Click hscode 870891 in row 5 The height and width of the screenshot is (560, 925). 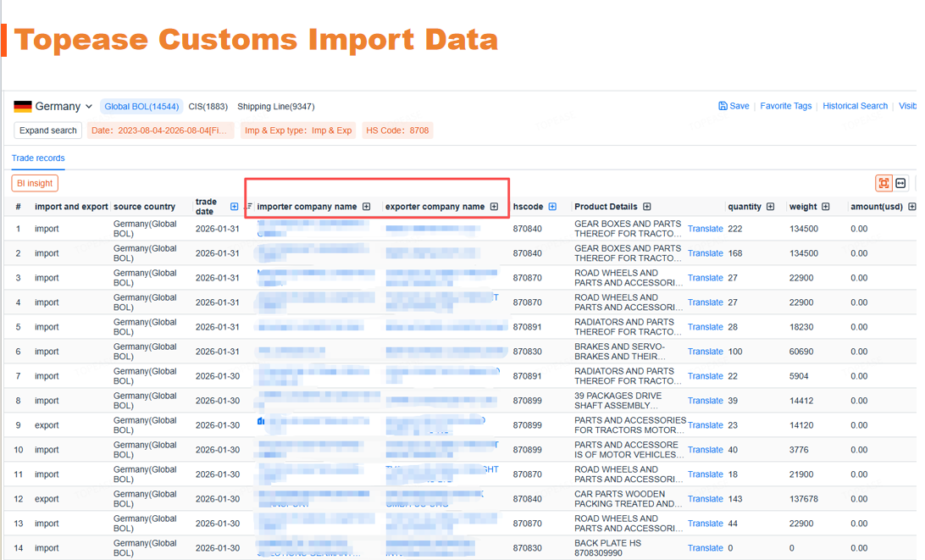point(527,327)
